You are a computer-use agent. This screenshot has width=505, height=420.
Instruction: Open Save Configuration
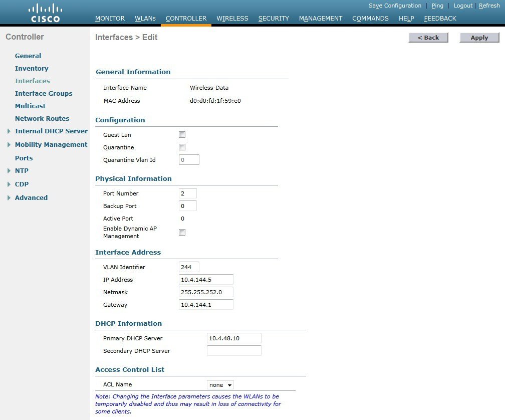pyautogui.click(x=395, y=6)
